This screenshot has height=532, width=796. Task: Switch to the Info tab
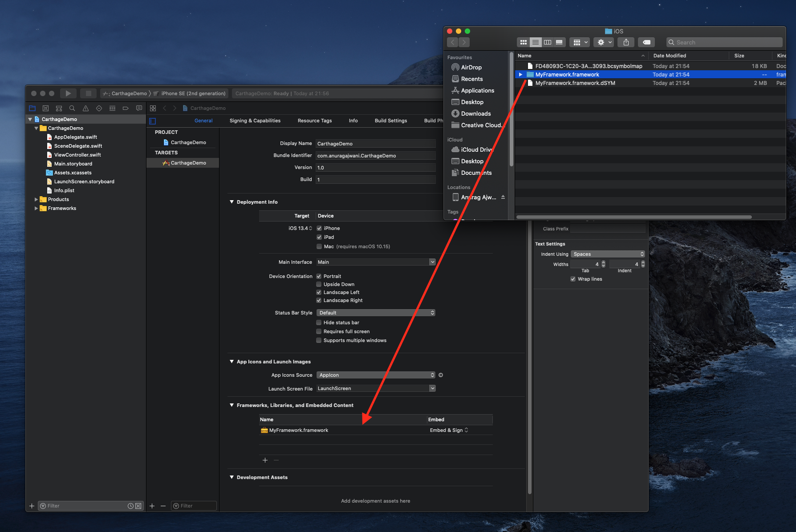353,121
